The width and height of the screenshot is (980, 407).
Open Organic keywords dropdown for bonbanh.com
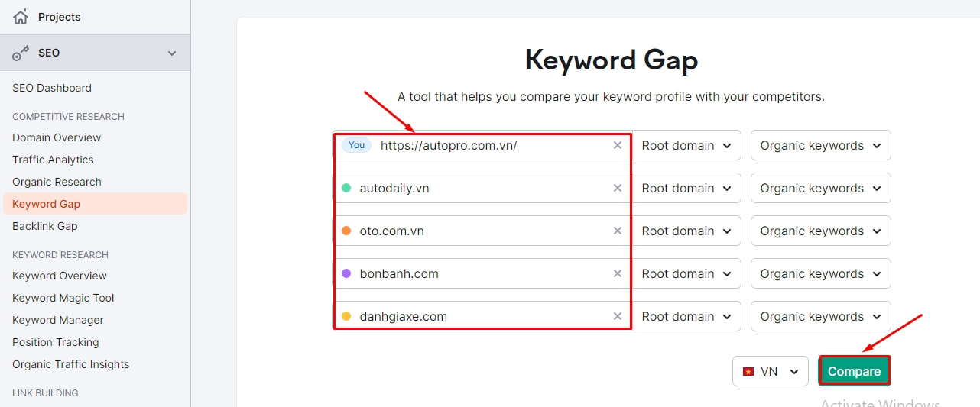coord(821,273)
